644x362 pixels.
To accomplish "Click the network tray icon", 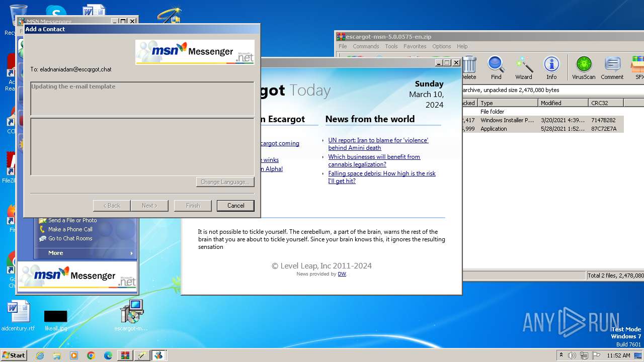I will pyautogui.click(x=584, y=355).
